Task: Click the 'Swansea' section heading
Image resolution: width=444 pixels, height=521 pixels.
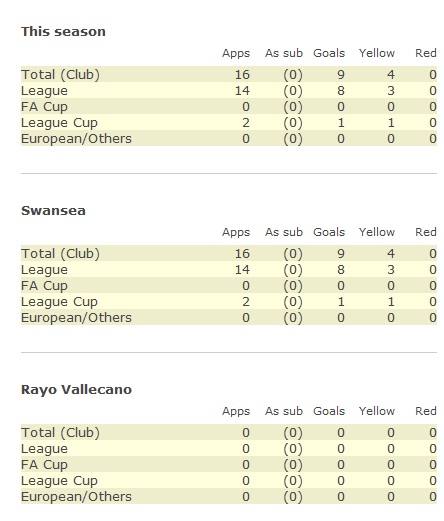Action: 53,211
